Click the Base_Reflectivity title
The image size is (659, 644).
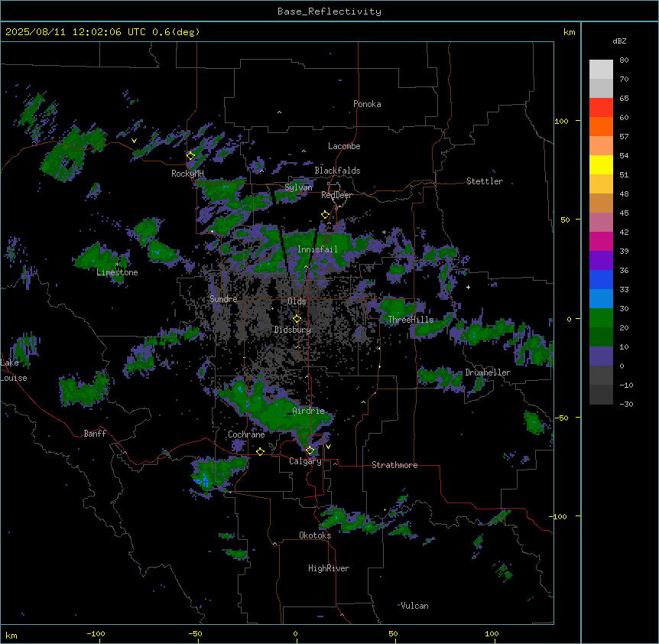(x=329, y=11)
